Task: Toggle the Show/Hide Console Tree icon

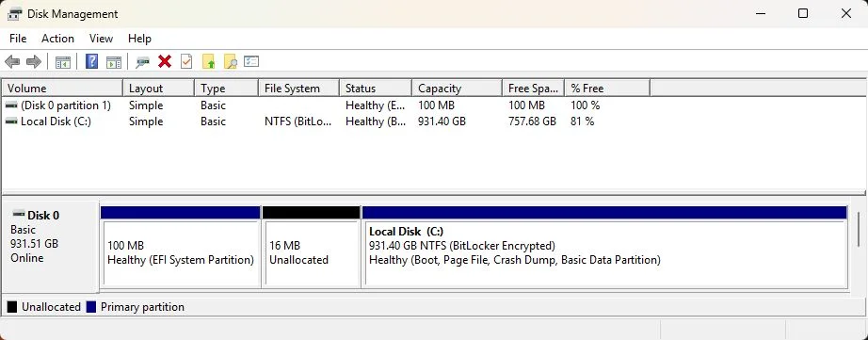Action: 62,61
